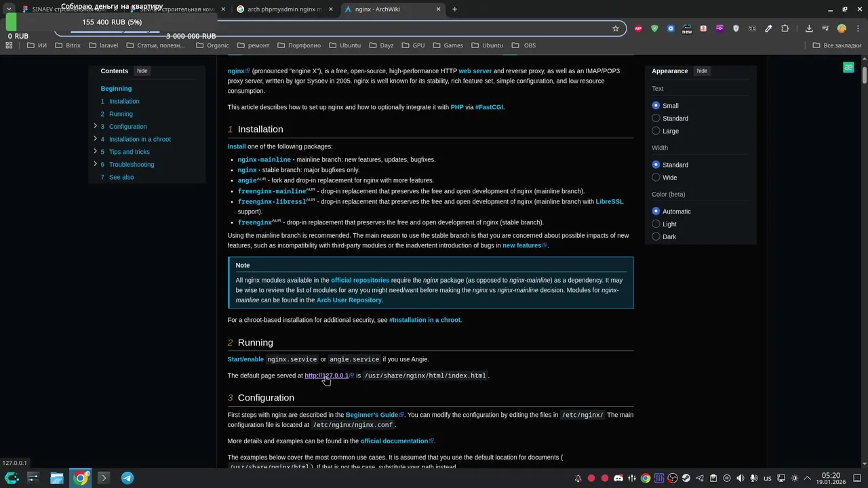This screenshot has width=868, height=488.
Task: Open the apps grid in bookmarks bar
Action: 9,45
